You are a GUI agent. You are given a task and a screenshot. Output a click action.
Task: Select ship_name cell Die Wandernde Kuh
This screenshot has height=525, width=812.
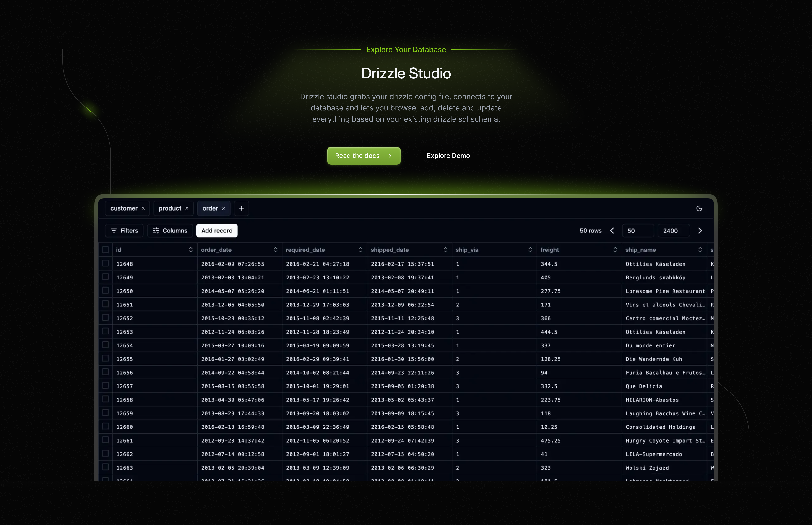pos(664,359)
